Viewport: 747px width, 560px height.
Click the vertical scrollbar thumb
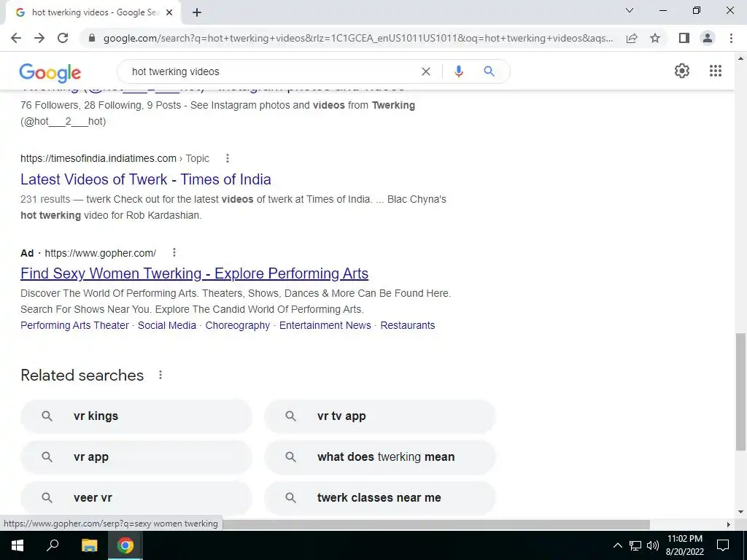tap(741, 392)
